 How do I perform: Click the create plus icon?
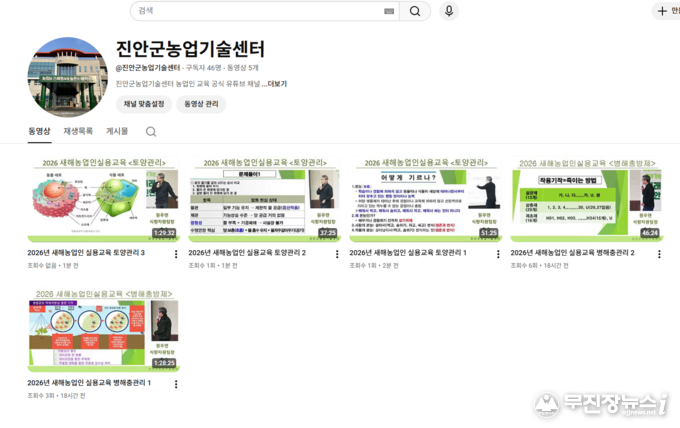pyautogui.click(x=662, y=11)
